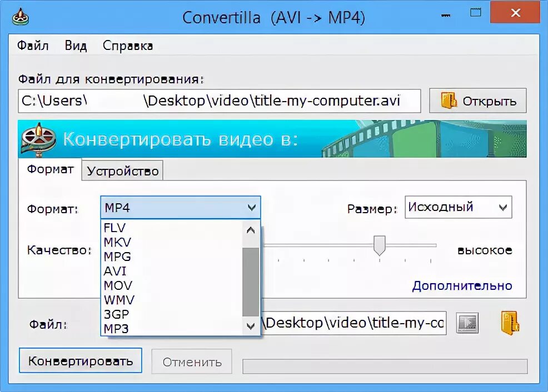Click the Открыть button
The height and width of the screenshot is (392, 548).
tap(478, 100)
